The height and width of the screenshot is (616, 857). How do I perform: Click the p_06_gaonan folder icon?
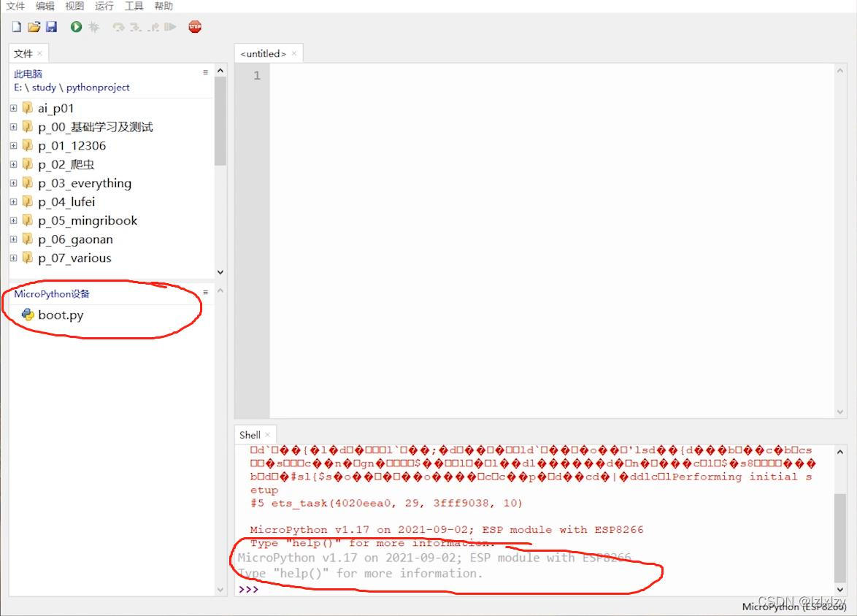(x=27, y=239)
